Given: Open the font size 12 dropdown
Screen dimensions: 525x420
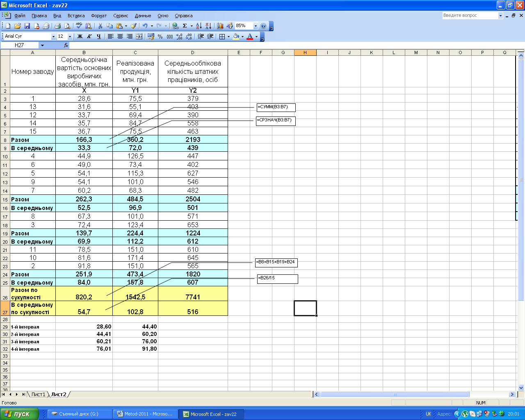Looking at the screenshot, I should [70, 37].
